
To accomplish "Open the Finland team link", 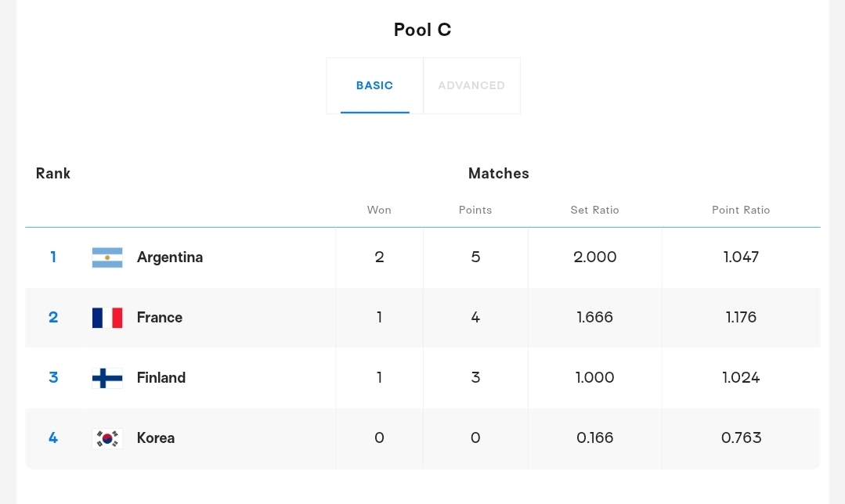I will click(x=161, y=378).
